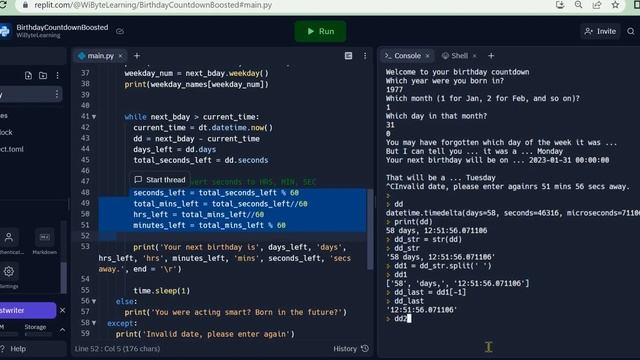The height and width of the screenshot is (360, 640).
Task: Run the BirthdayCountdownBoosted program
Action: click(320, 31)
